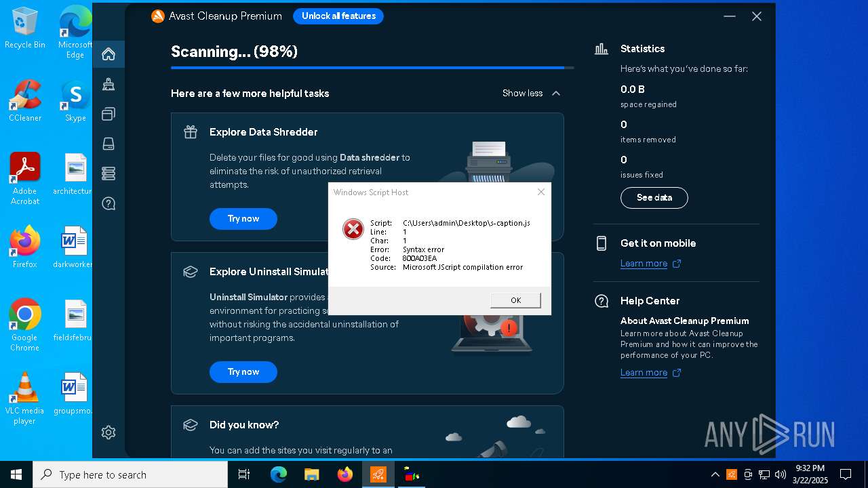The height and width of the screenshot is (488, 868).
Task: Open Firefox desktop icon
Action: [25, 247]
